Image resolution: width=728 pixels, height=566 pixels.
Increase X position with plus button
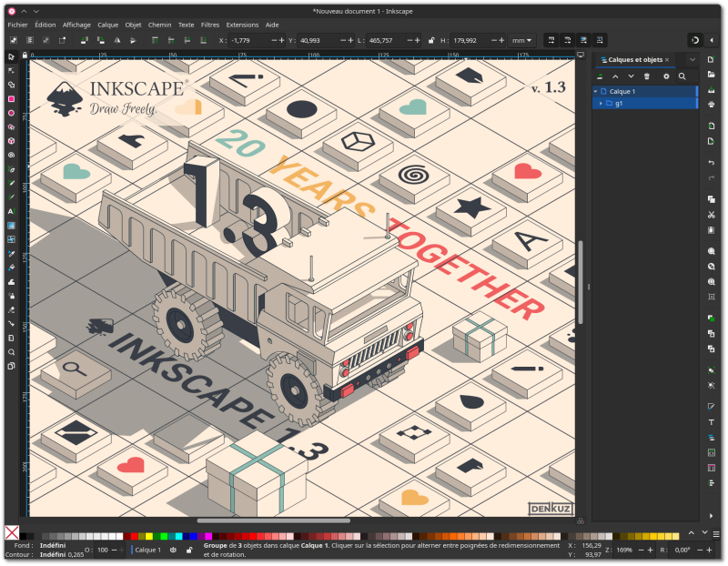(x=281, y=40)
